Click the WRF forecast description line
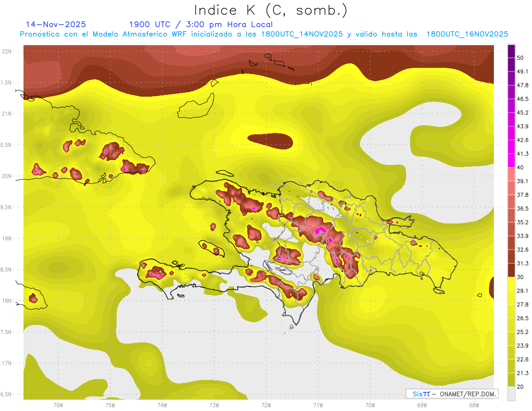Viewport: 532px width, 411px height. pos(264,34)
